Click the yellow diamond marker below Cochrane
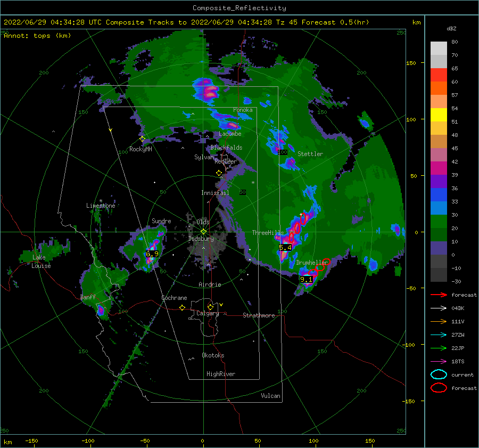 pyautogui.click(x=182, y=308)
